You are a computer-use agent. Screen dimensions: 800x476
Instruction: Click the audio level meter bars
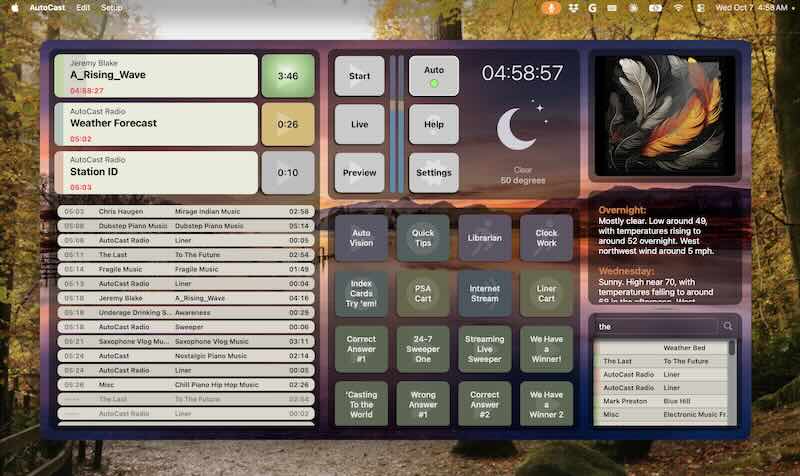tap(396, 124)
